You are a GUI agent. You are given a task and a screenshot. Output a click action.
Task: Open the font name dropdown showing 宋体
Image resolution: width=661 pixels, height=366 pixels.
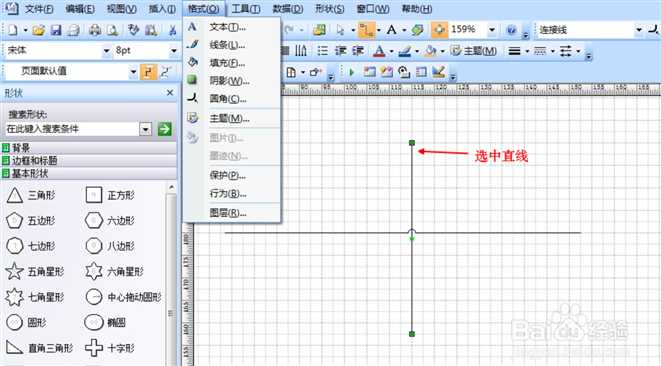pos(106,51)
